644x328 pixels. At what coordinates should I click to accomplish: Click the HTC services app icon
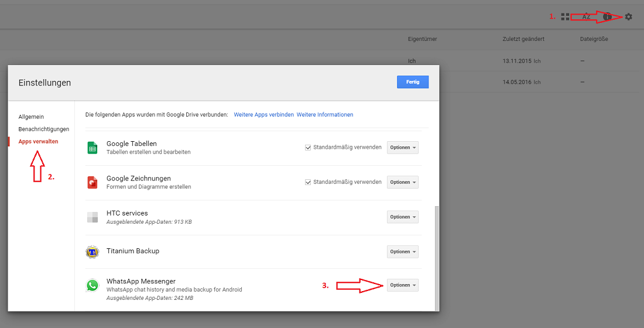93,217
